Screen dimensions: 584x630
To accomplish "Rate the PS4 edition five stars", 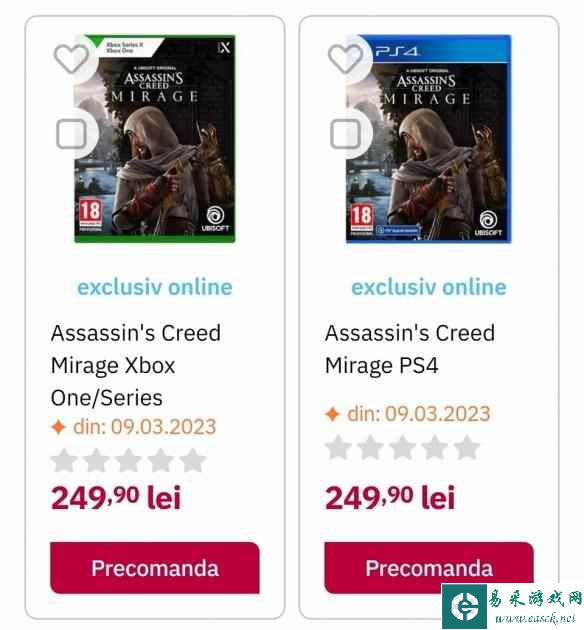I will coord(467,448).
